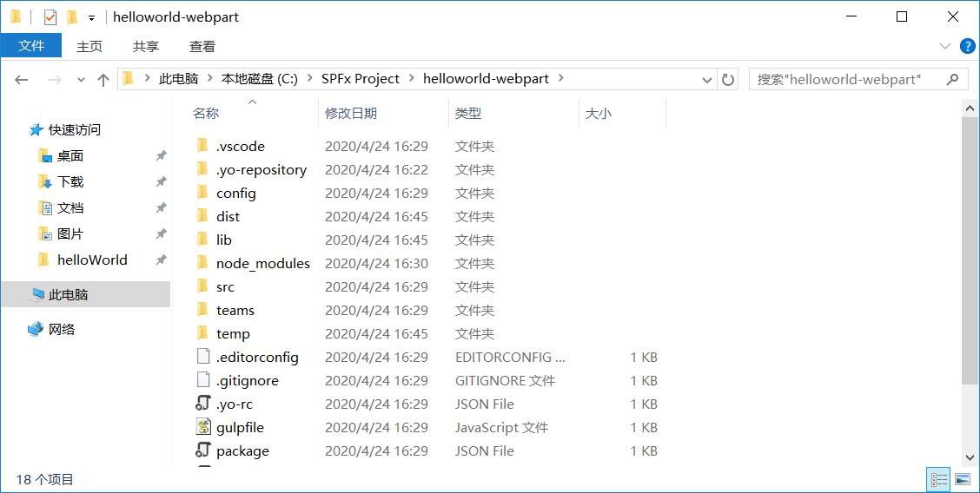This screenshot has width=980, height=493.
Task: Select 文档 in navigation pane
Action: 70,207
